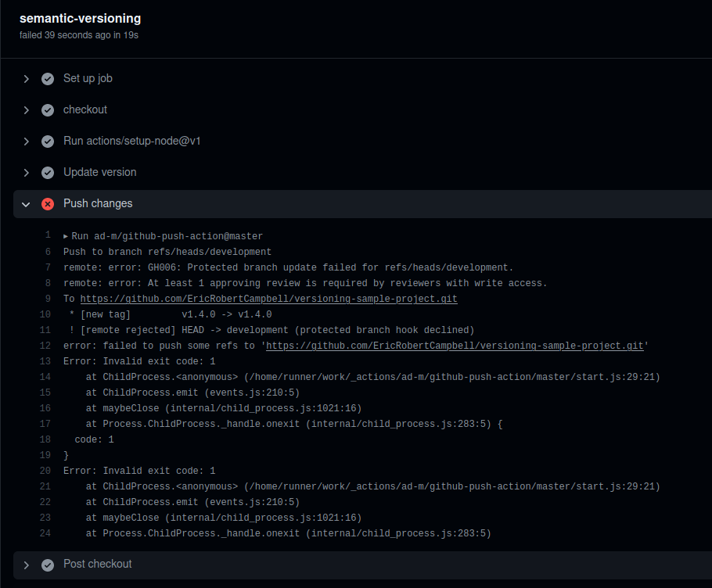The image size is (712, 588).
Task: Click 'Error: Invalid exit code: 1' on line 20
Action: 139,471
